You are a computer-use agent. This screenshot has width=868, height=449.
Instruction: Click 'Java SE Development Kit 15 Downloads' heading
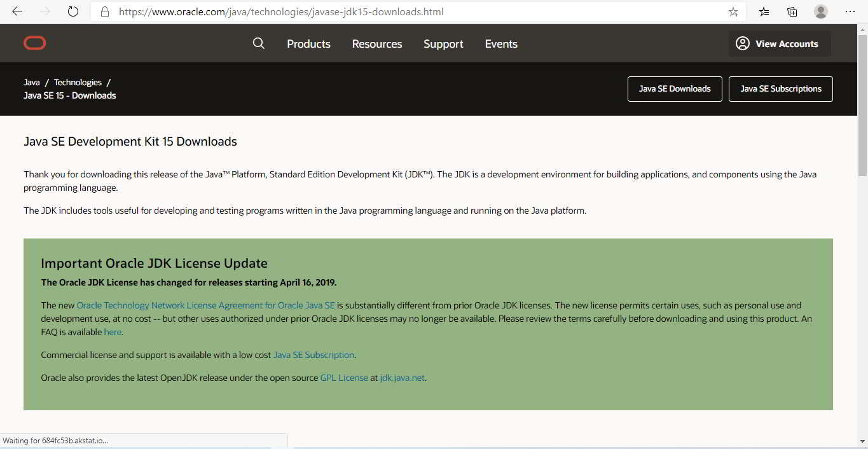[x=130, y=141]
